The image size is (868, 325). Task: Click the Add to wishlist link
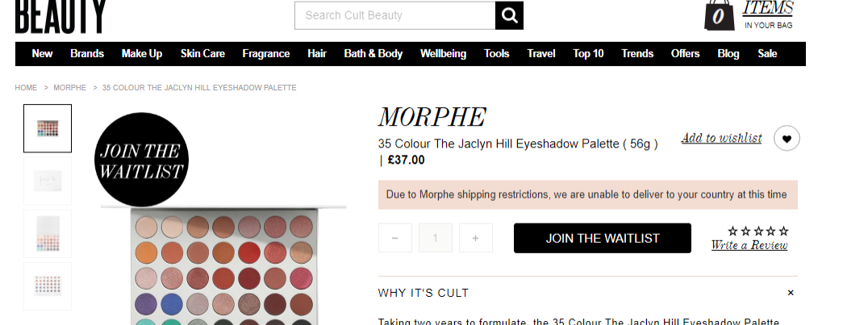(721, 138)
